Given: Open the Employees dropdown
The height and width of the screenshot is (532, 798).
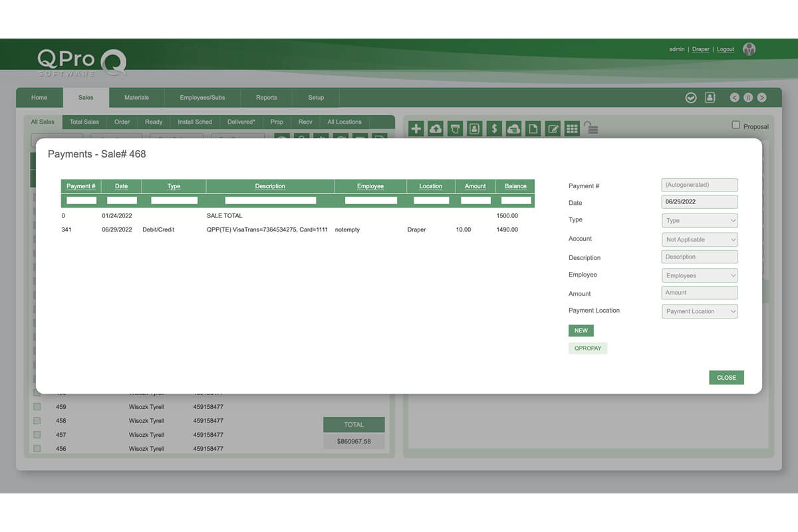Looking at the screenshot, I should (700, 275).
